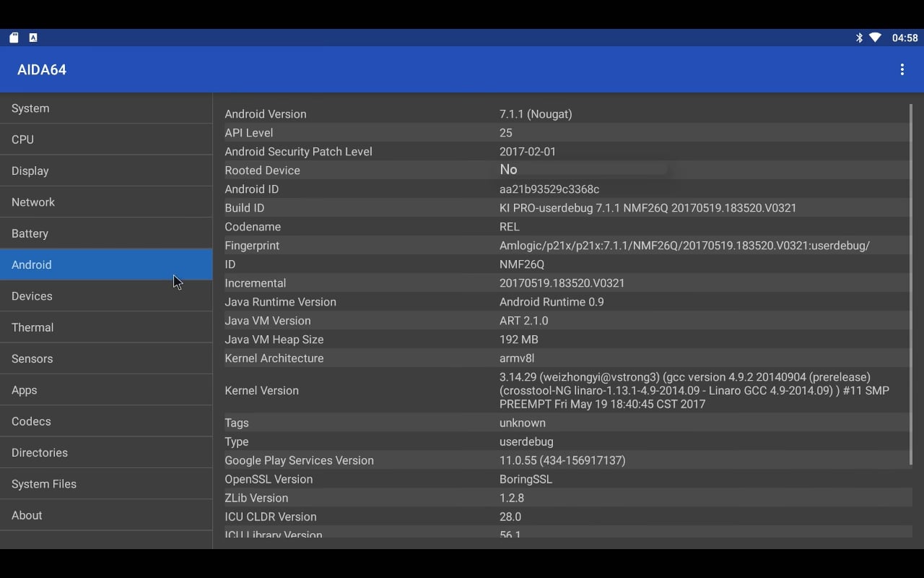Click the Type value userdebug
Viewport: 924px width, 578px height.
coord(527,442)
